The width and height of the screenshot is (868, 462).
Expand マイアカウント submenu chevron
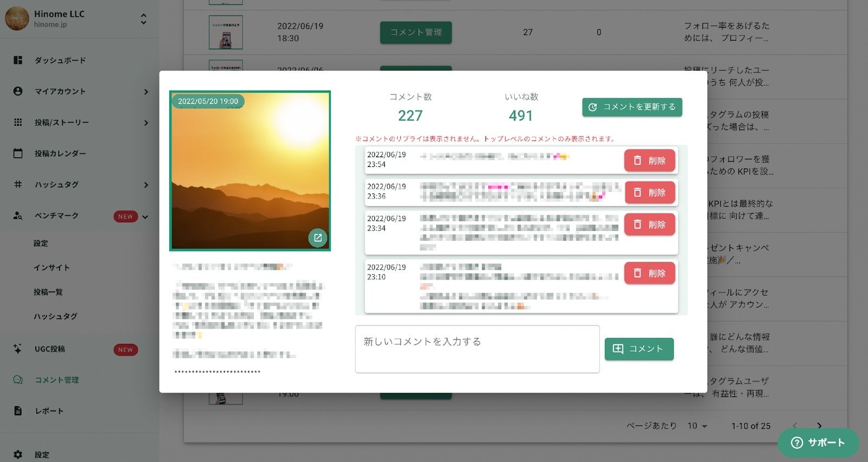pyautogui.click(x=146, y=92)
